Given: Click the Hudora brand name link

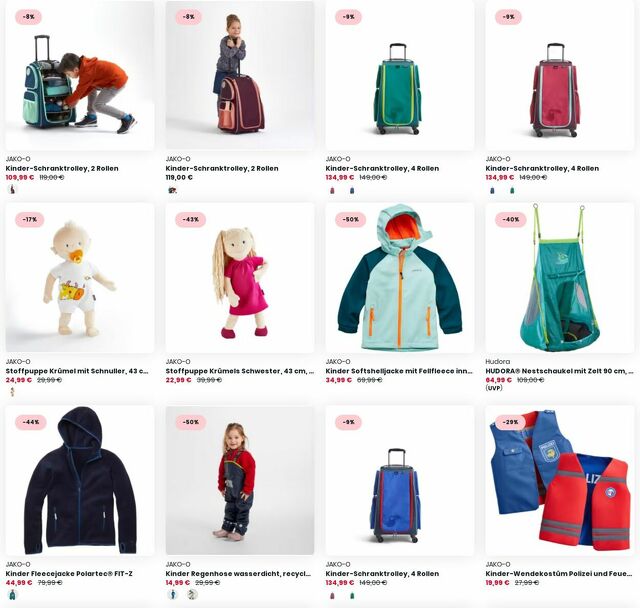Looking at the screenshot, I should [498, 362].
